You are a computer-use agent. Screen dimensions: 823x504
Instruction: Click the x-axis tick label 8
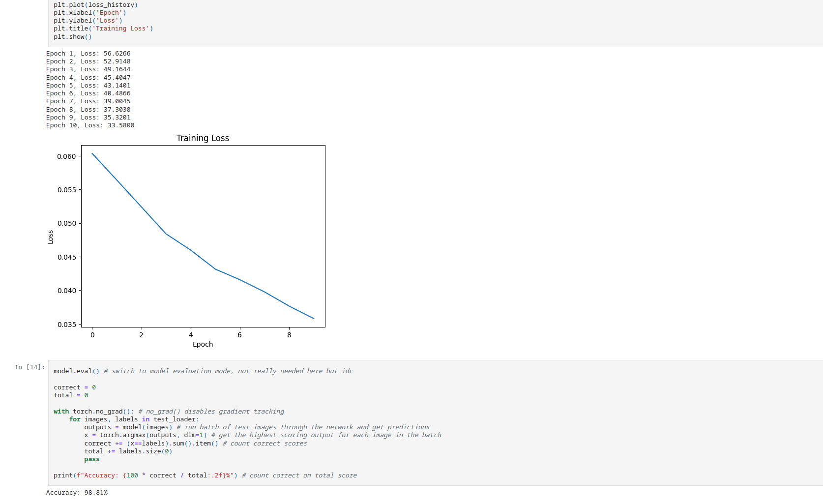[x=289, y=335]
